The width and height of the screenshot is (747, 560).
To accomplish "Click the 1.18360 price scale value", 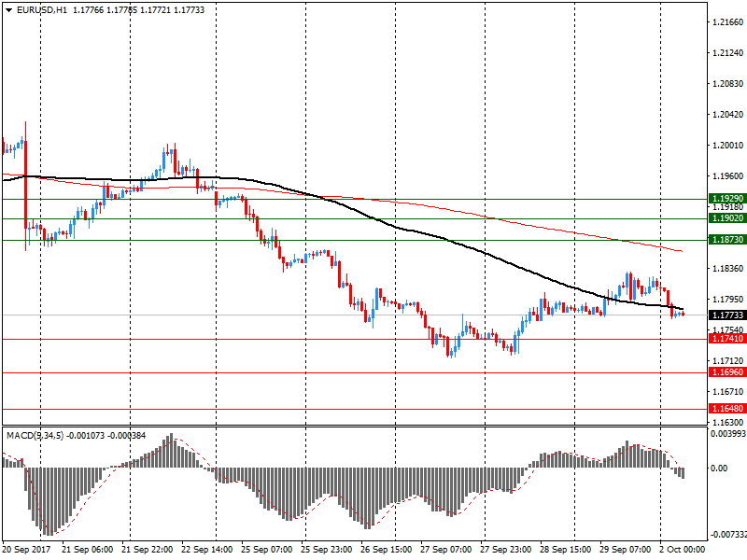I will tap(728, 269).
